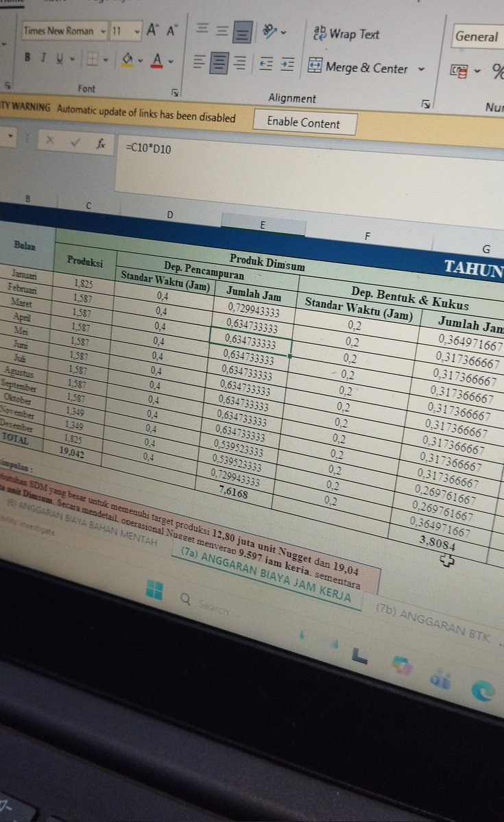Select Align Right icon
The image size is (504, 822).
[x=240, y=64]
